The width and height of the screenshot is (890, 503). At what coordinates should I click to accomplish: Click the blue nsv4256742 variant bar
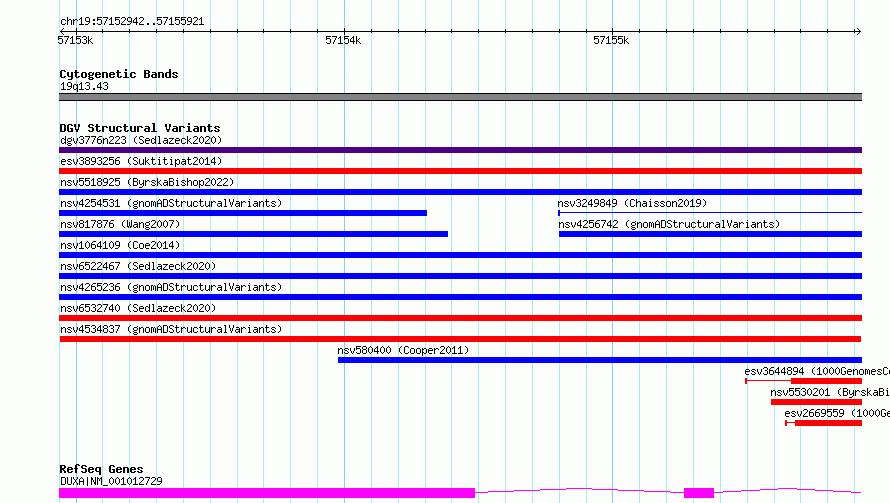[x=710, y=234]
